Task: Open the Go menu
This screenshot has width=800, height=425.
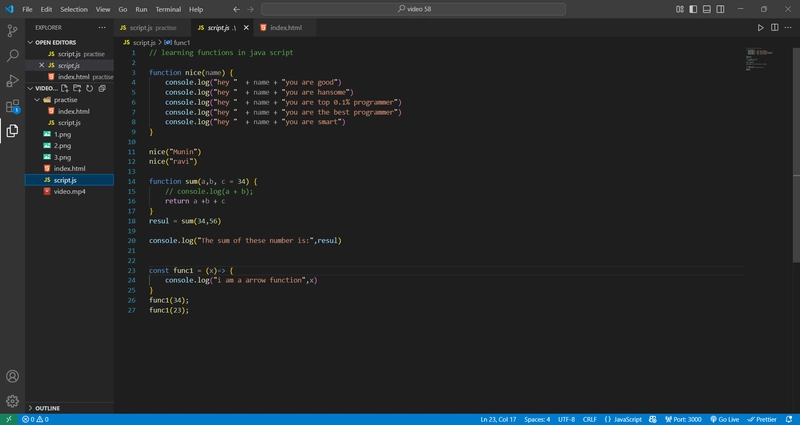Action: coord(122,9)
